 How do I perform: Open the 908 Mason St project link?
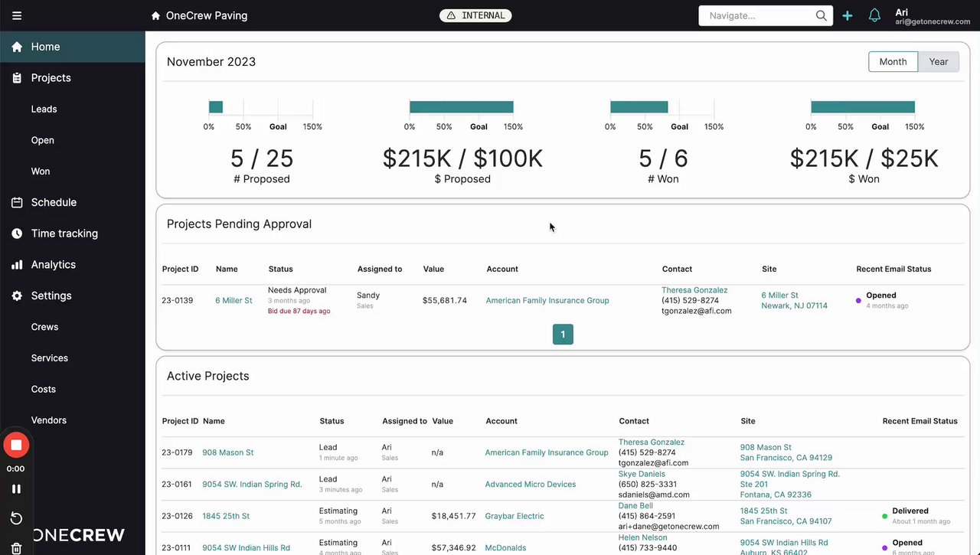click(228, 452)
